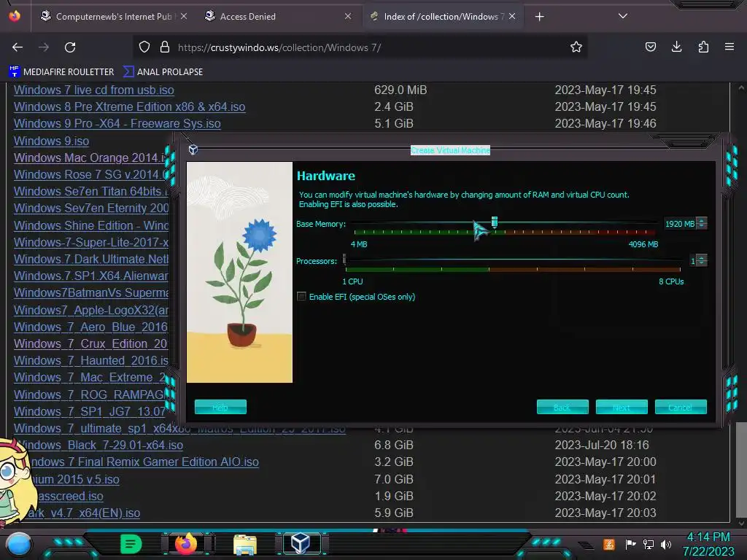The height and width of the screenshot is (560, 747).
Task: Open the network tray icon
Action: [x=649, y=544]
